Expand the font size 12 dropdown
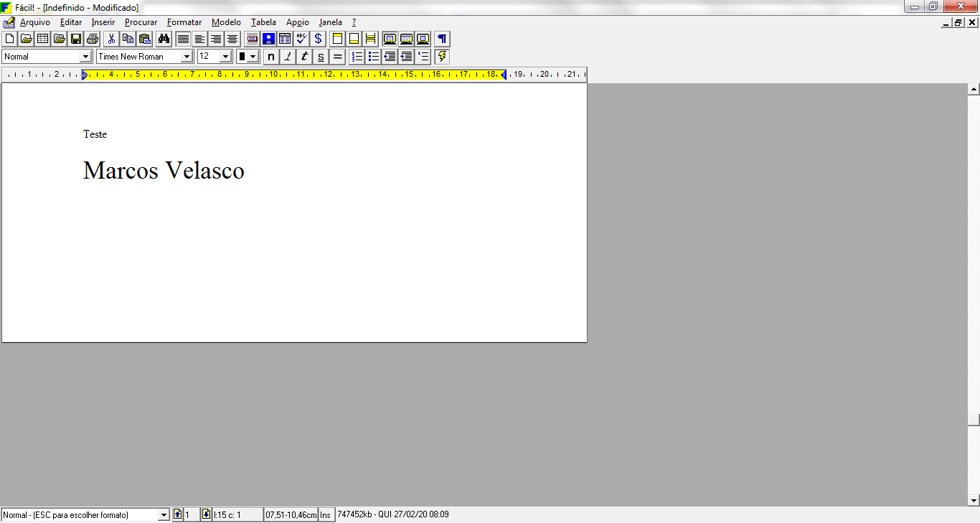 [x=225, y=57]
